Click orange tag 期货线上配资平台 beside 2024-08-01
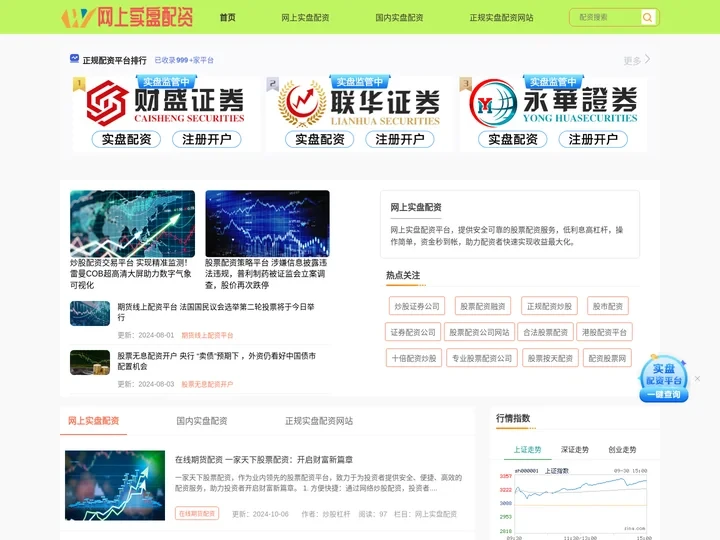 207,335
